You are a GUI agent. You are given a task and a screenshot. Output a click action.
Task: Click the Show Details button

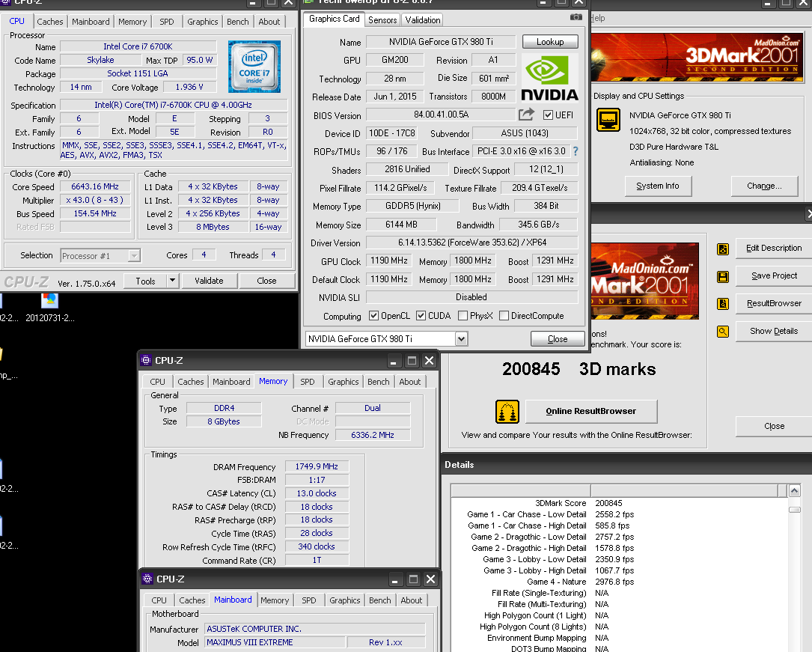click(x=774, y=331)
